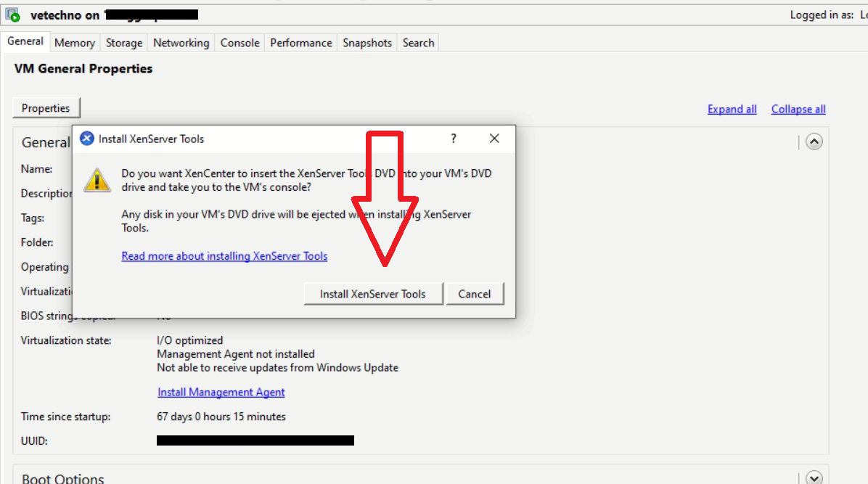Switch to the Memory tab

point(74,42)
